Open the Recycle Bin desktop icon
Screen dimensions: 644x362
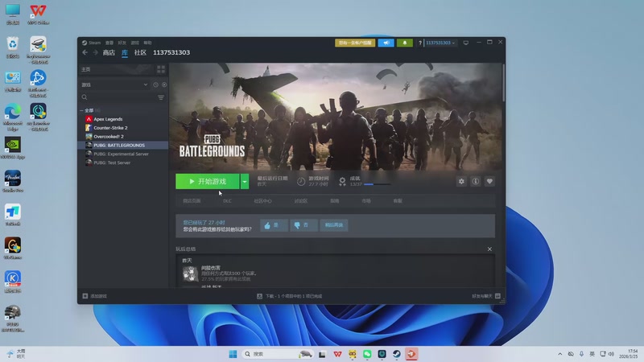click(13, 47)
